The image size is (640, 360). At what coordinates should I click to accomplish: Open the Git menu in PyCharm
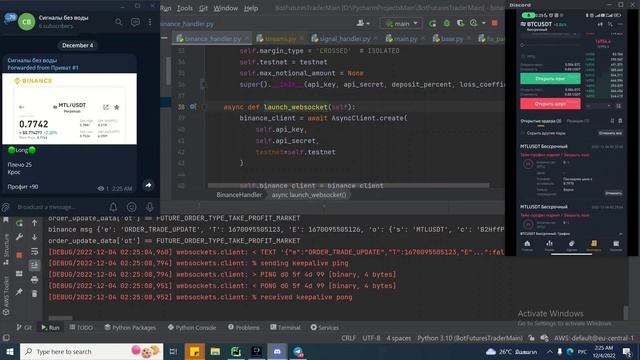tap(203, 8)
